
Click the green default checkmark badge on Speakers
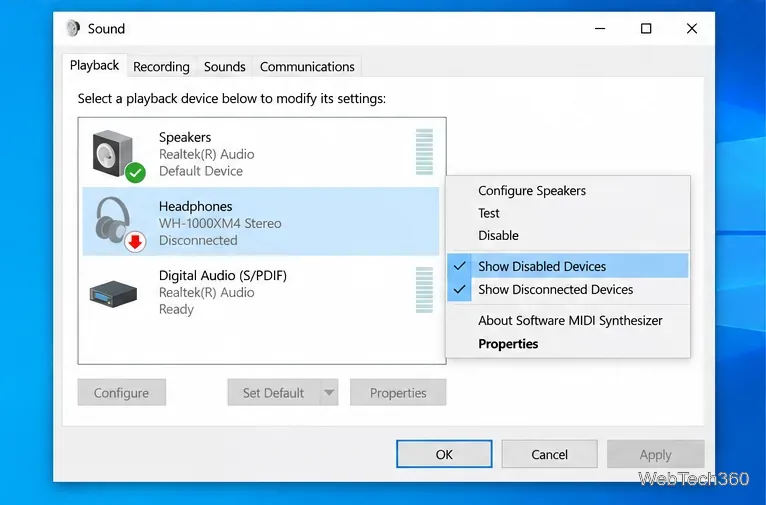pos(135,172)
